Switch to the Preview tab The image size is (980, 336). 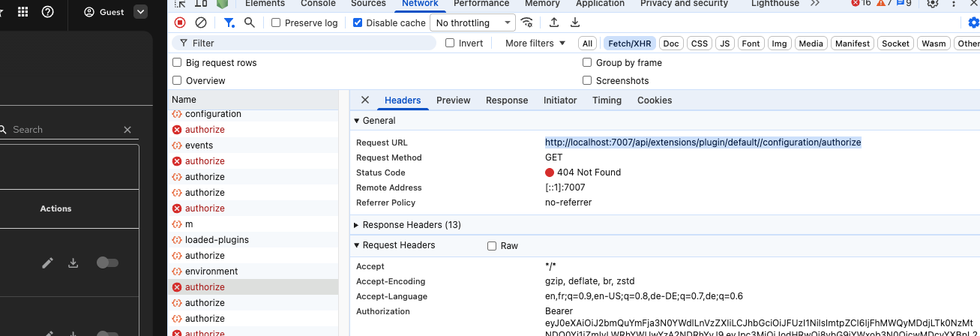tap(453, 100)
